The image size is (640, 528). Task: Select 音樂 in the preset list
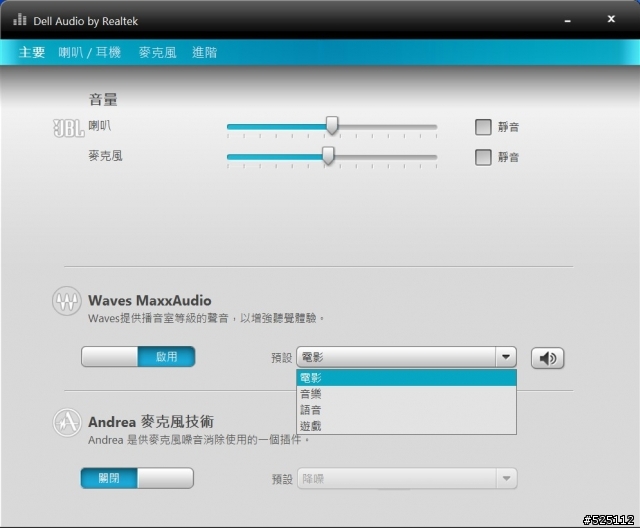[407, 394]
